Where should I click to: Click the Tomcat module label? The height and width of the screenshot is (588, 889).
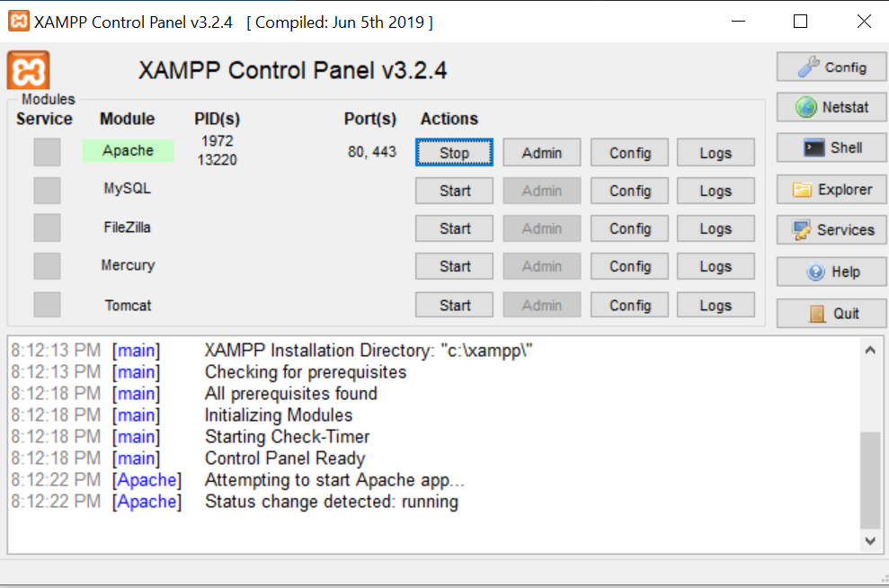click(x=129, y=305)
